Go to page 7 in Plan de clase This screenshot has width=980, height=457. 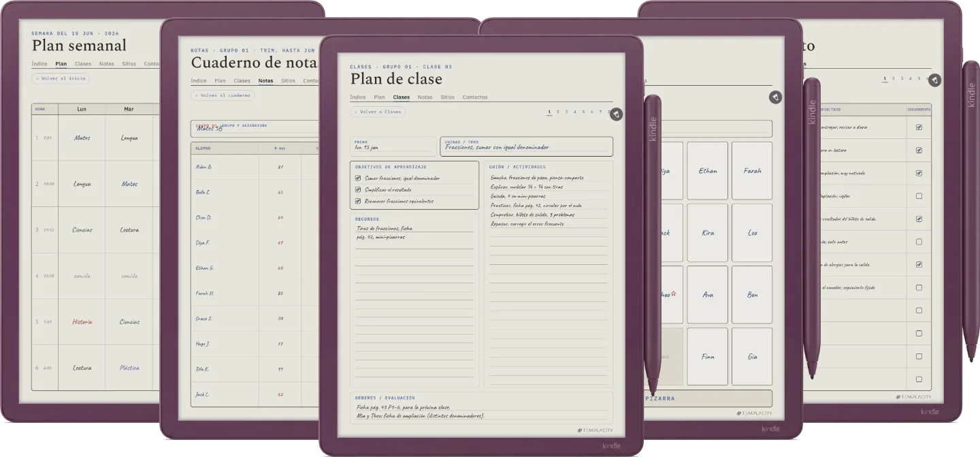tap(600, 112)
